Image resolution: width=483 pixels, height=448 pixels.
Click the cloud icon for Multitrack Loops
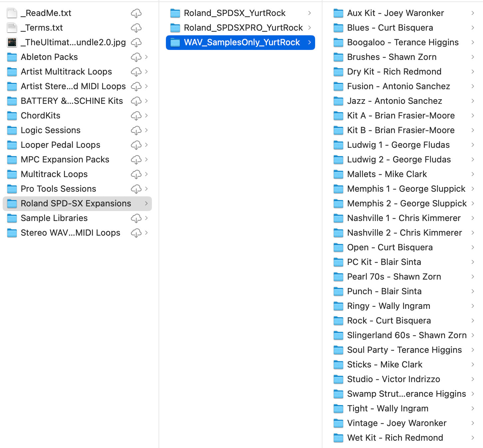tap(136, 174)
